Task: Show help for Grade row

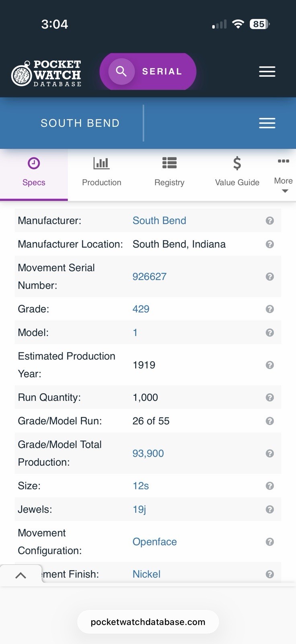Action: (x=270, y=309)
